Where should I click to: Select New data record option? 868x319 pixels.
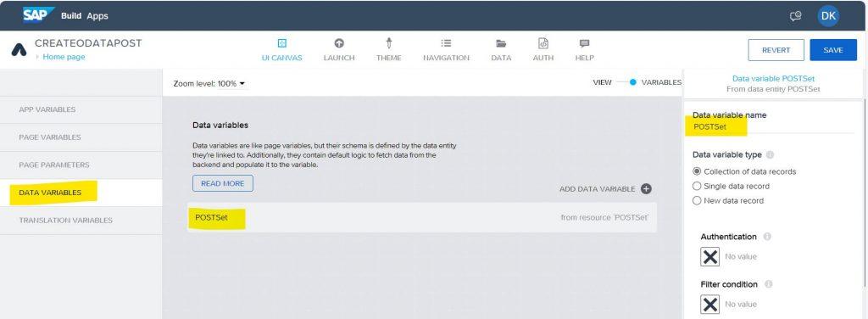697,200
